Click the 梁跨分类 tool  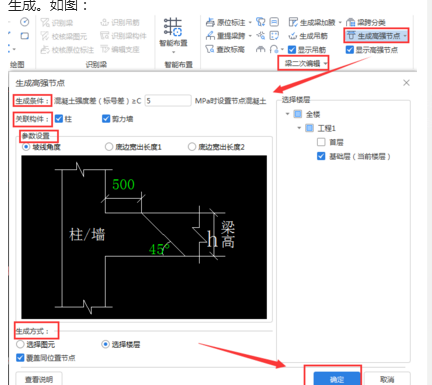(366, 22)
